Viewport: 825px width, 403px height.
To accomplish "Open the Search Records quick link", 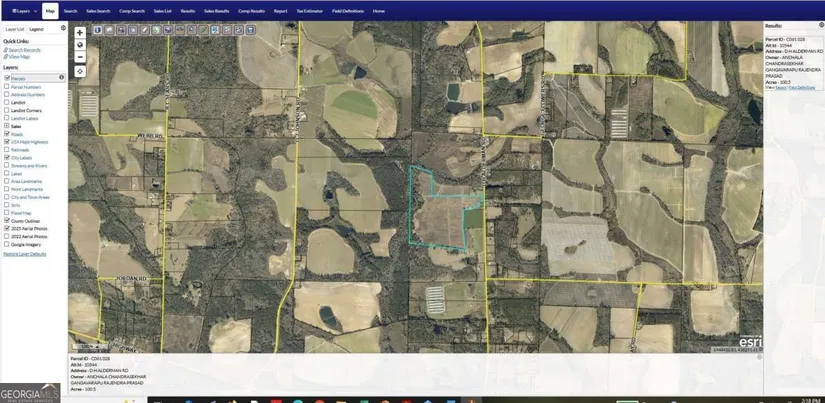I will coord(25,50).
